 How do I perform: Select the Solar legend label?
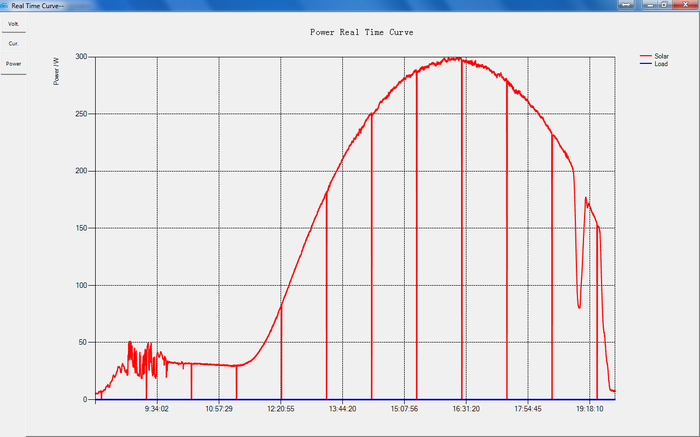pos(661,56)
